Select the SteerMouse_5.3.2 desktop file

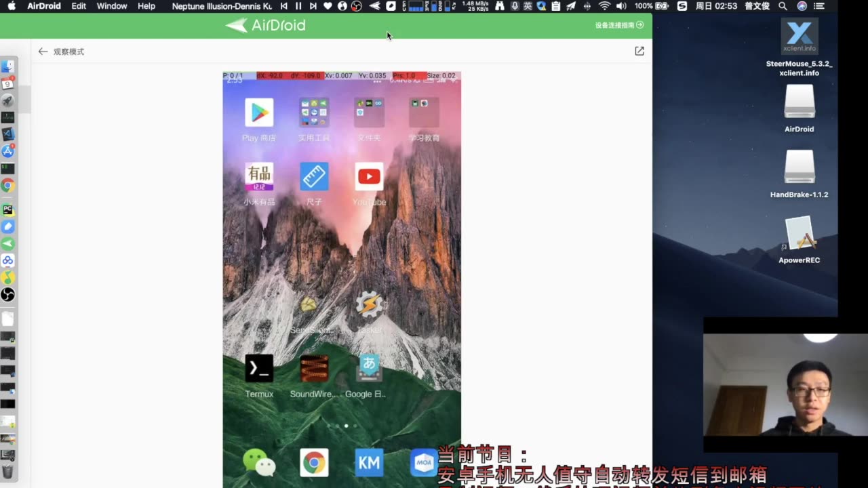pyautogui.click(x=800, y=47)
